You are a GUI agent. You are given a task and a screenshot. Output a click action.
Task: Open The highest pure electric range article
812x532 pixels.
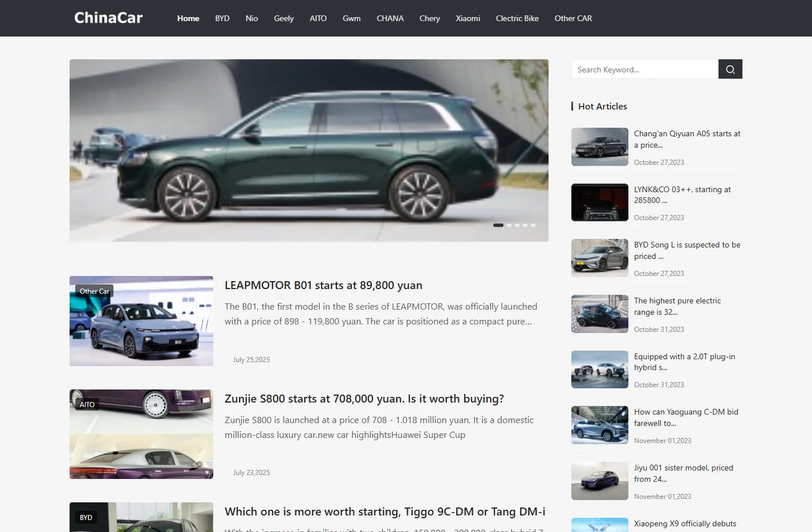(677, 306)
